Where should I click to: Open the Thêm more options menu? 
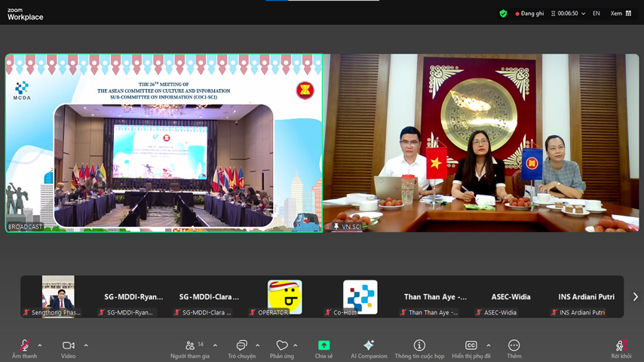tap(514, 349)
